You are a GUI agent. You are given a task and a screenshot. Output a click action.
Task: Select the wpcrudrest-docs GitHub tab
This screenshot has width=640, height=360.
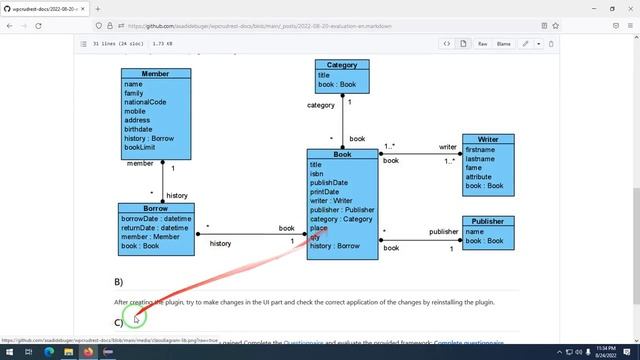(44, 9)
